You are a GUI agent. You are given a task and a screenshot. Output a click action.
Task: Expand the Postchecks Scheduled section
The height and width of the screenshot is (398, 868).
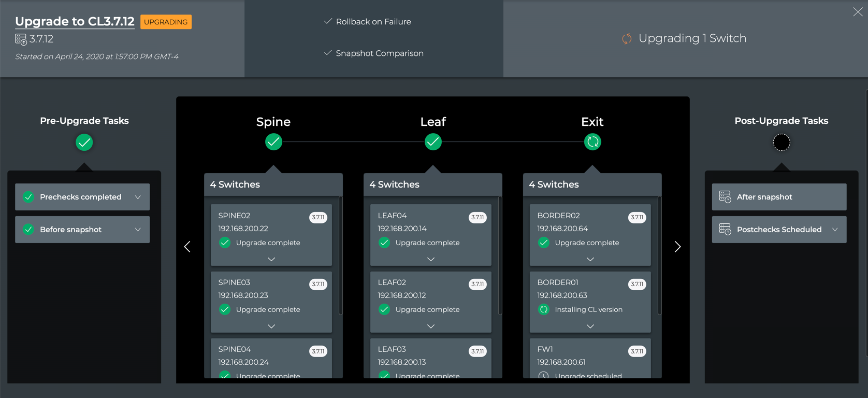click(835, 230)
